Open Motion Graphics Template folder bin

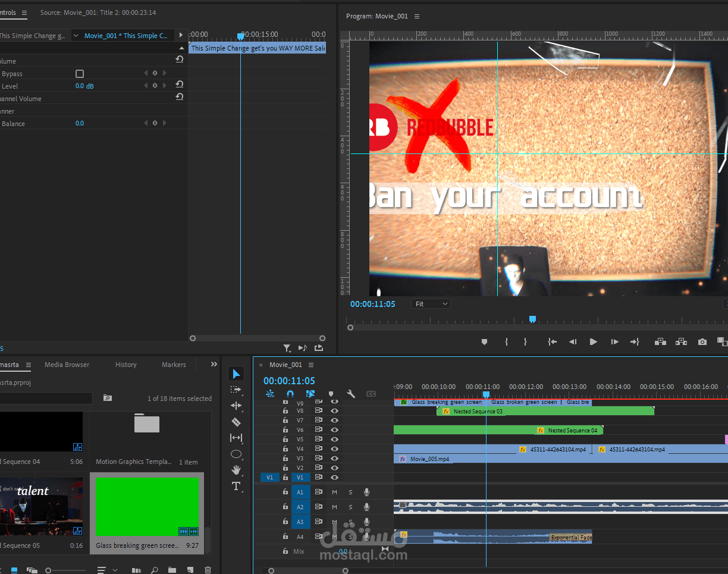(147, 424)
